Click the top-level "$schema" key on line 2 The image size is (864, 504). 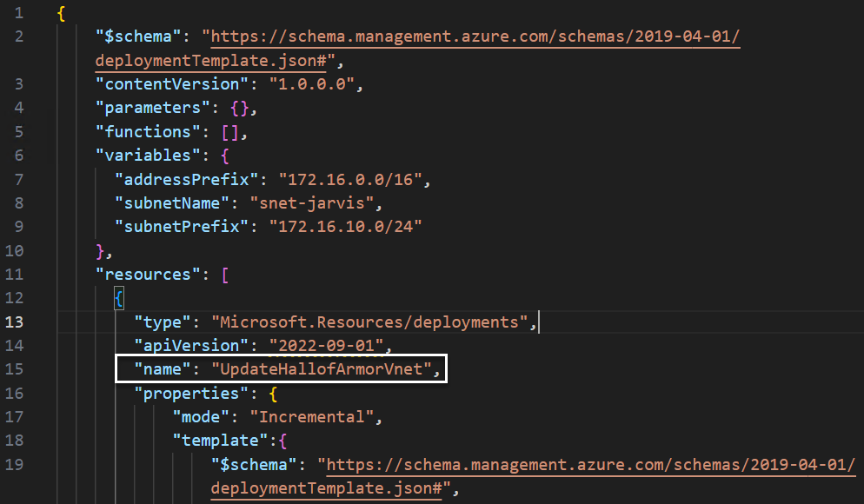pyautogui.click(x=138, y=36)
